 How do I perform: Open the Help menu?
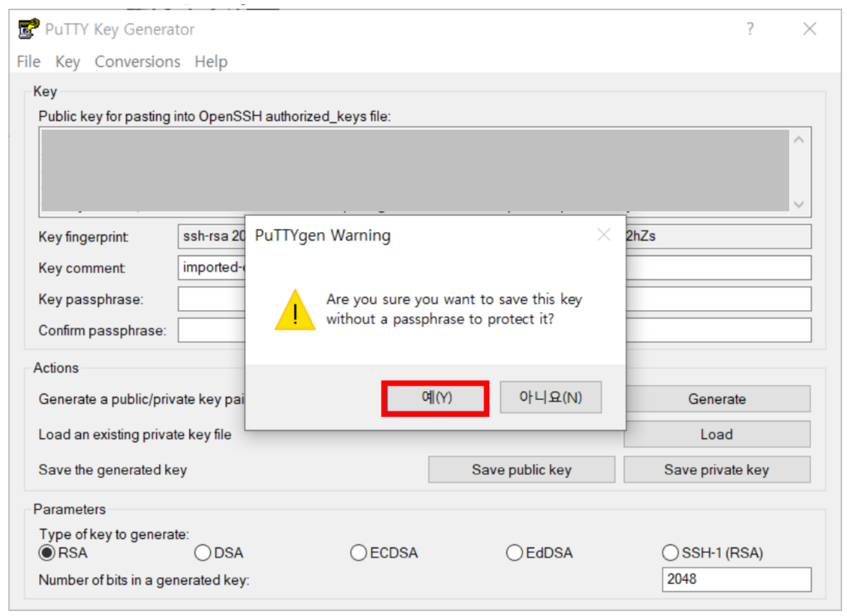pos(211,62)
